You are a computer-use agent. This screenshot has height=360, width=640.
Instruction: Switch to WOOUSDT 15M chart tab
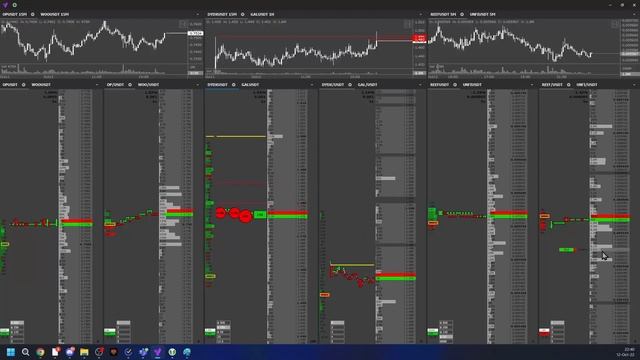(54, 14)
